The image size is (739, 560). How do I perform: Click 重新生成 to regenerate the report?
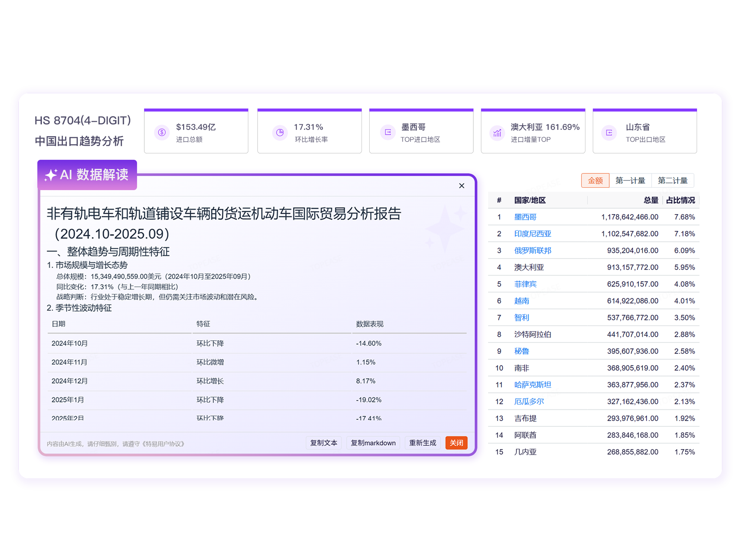(422, 443)
